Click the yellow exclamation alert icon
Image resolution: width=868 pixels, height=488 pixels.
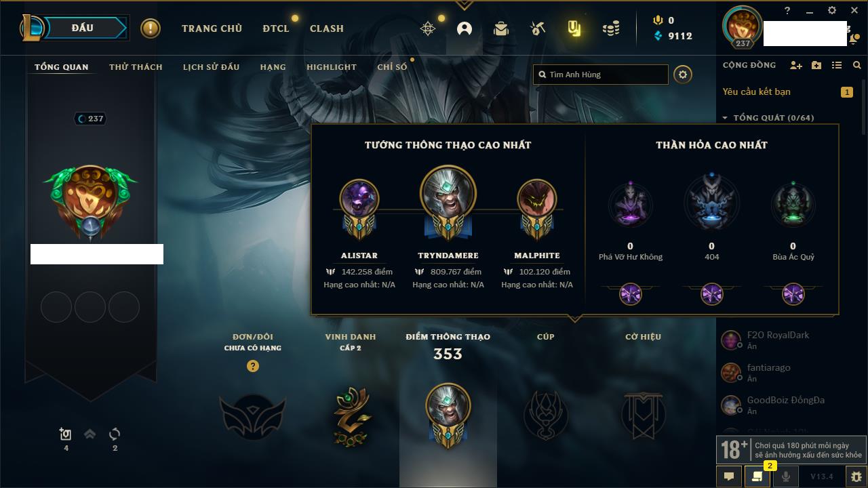point(151,28)
